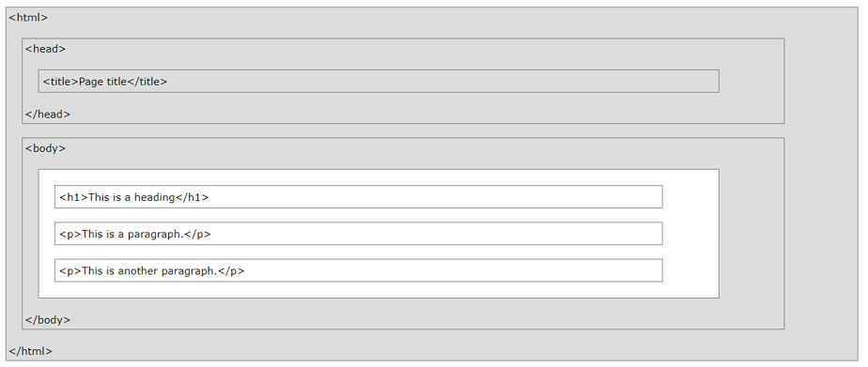Click the opening <title> tag
This screenshot has width=868, height=367.
tap(61, 82)
